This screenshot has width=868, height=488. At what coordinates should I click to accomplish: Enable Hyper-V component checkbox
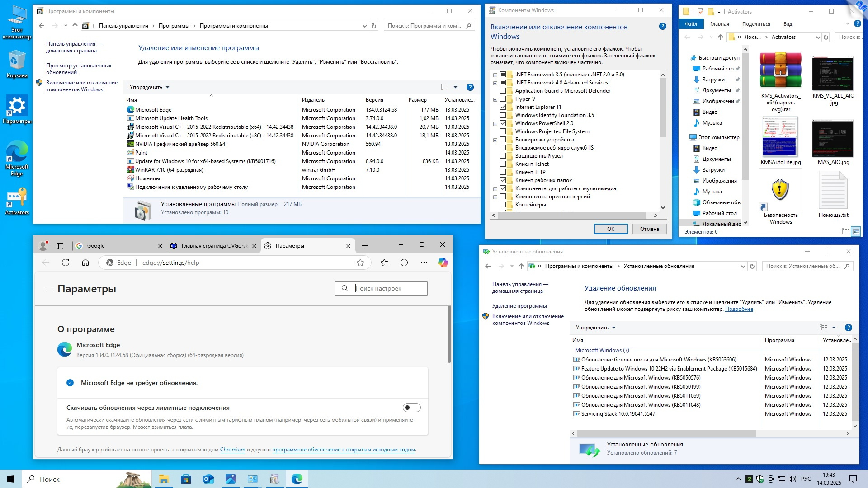503,99
